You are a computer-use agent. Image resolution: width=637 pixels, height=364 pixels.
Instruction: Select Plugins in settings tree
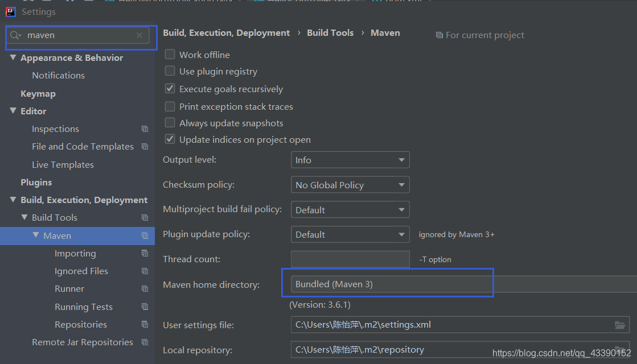pos(36,183)
